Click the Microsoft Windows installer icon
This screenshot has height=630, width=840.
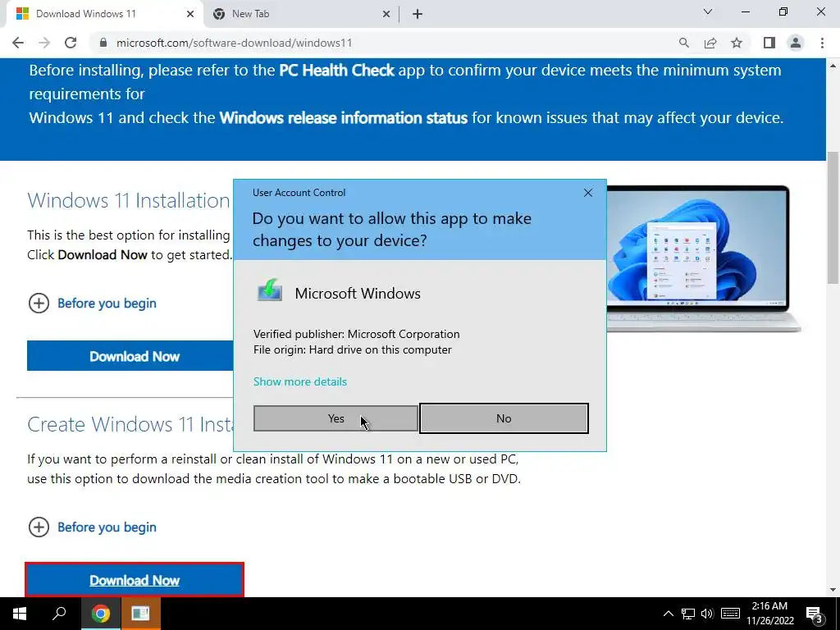(x=269, y=291)
